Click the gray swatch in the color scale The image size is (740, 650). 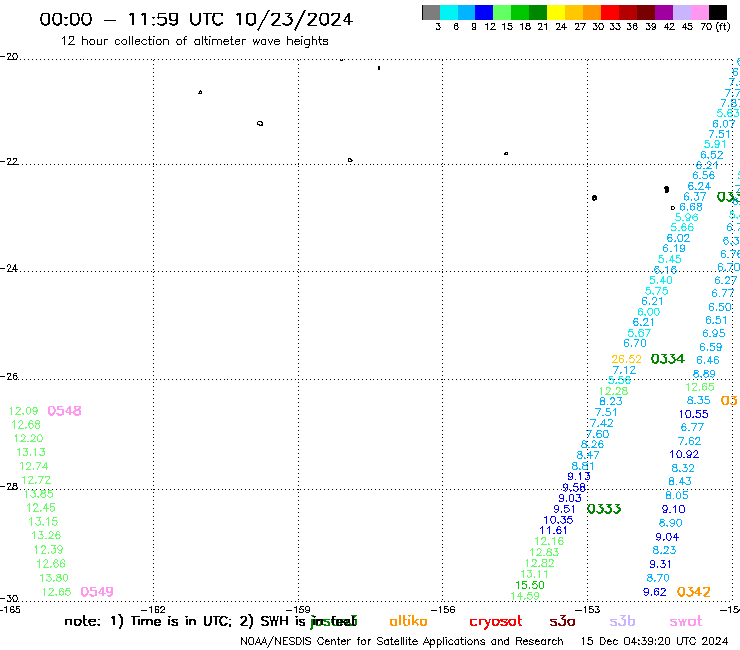(x=431, y=13)
